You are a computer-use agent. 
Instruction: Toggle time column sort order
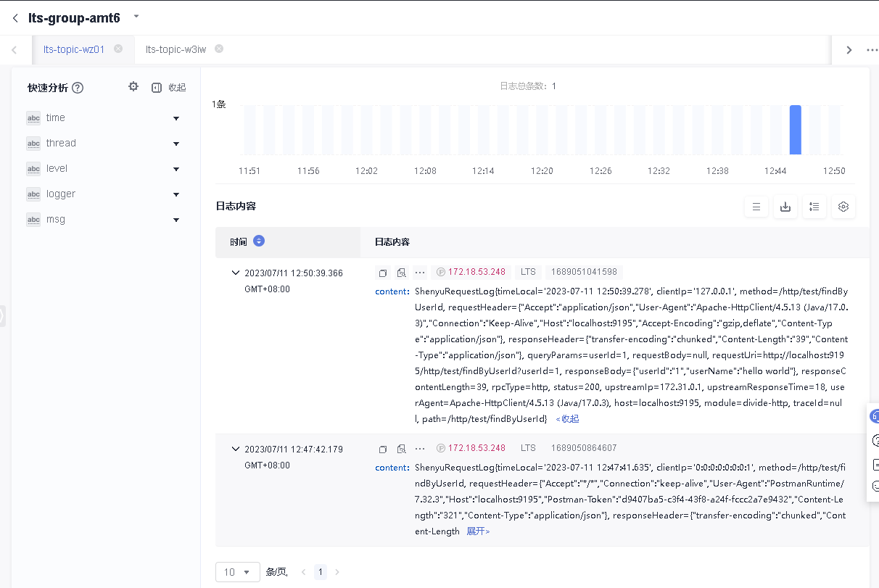click(259, 241)
